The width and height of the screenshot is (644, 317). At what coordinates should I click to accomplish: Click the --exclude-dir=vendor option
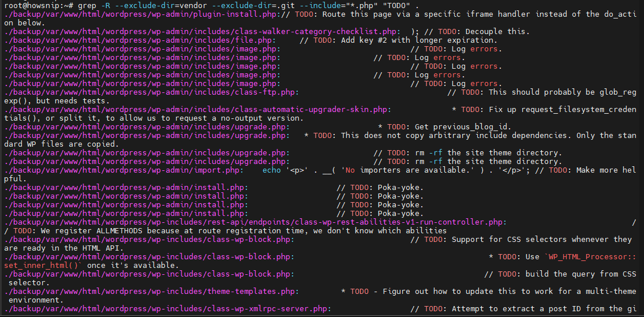(160, 6)
